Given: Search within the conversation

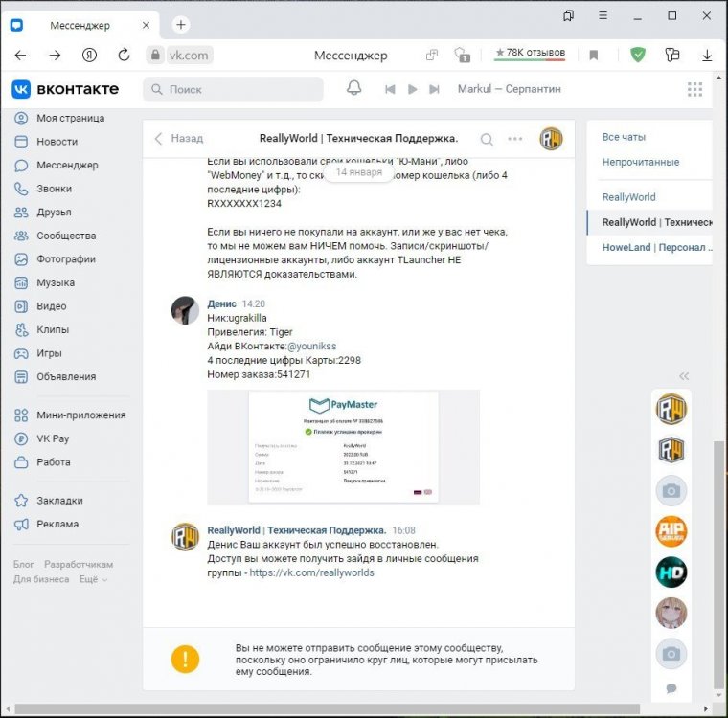Looking at the screenshot, I should click(x=487, y=139).
